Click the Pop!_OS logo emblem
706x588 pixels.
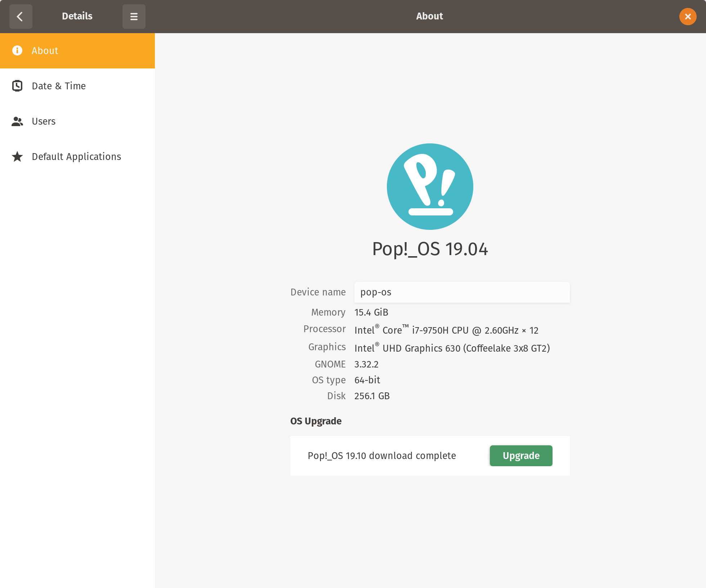point(429,186)
